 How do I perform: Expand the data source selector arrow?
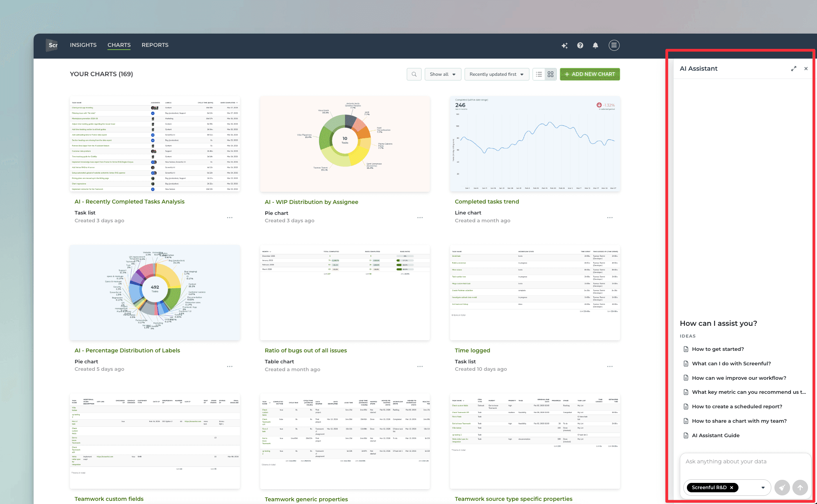coord(763,488)
